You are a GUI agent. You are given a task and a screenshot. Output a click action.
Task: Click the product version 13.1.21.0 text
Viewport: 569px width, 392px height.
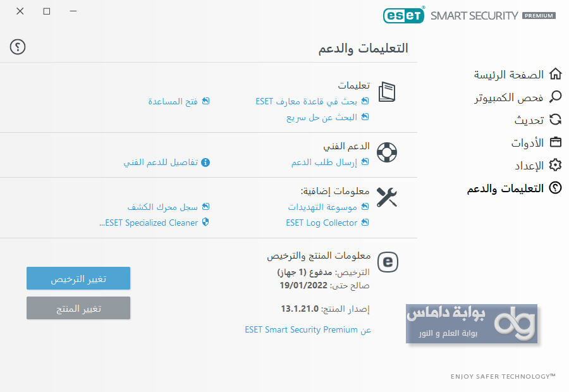(300, 309)
